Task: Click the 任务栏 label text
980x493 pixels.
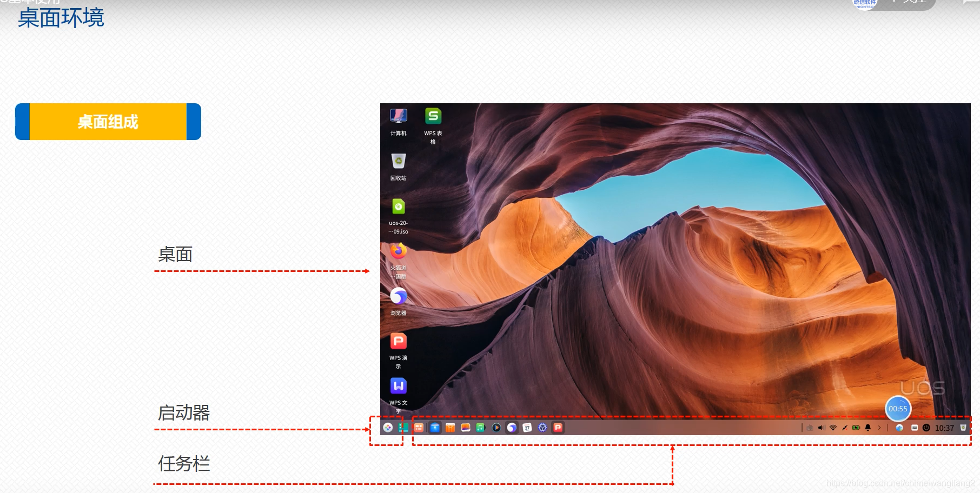Action: click(x=184, y=464)
